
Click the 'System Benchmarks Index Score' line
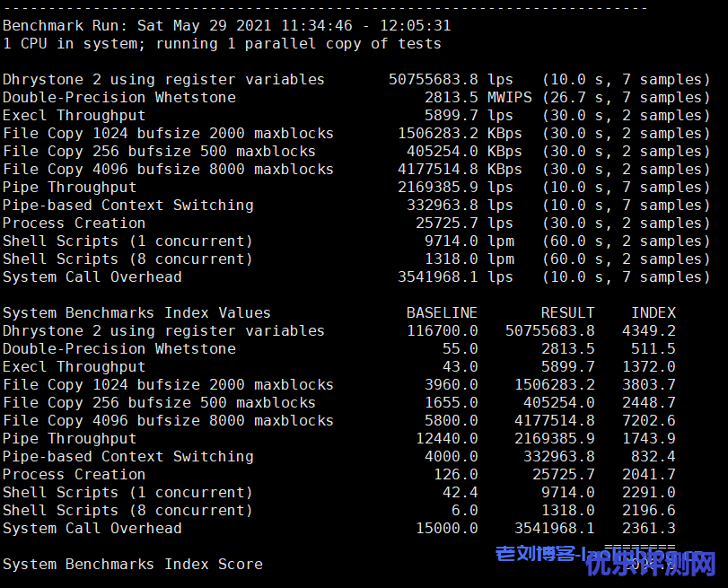132,565
